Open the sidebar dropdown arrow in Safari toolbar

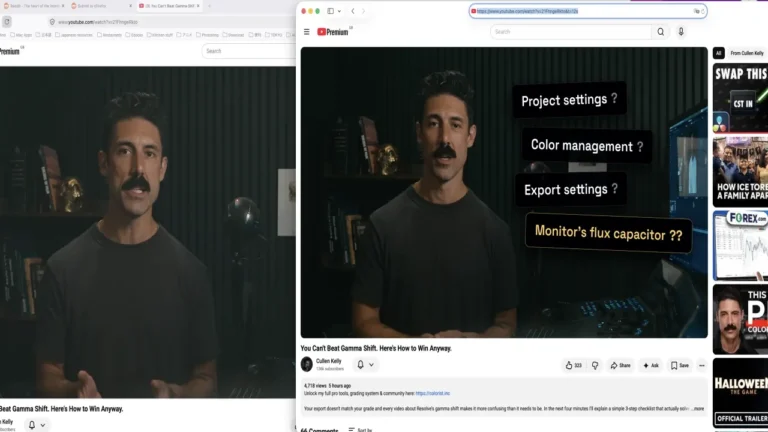point(339,11)
